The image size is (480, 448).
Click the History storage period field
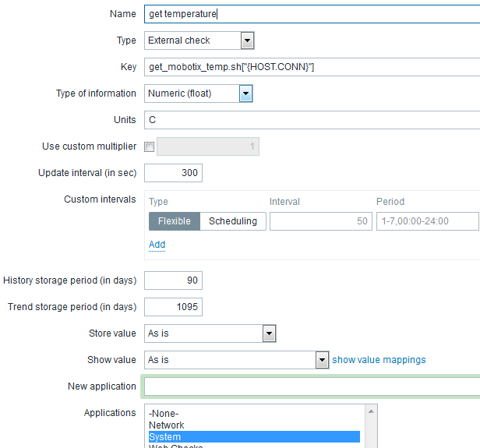click(174, 280)
